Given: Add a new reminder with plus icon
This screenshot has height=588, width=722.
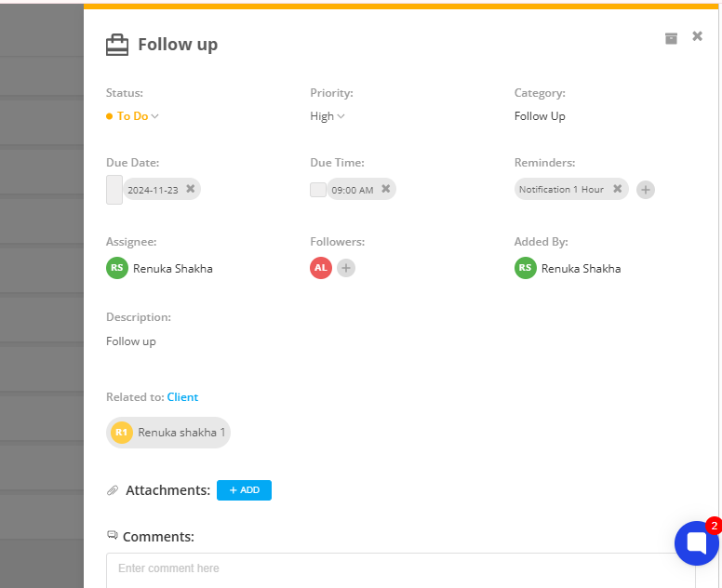Looking at the screenshot, I should 645,189.
